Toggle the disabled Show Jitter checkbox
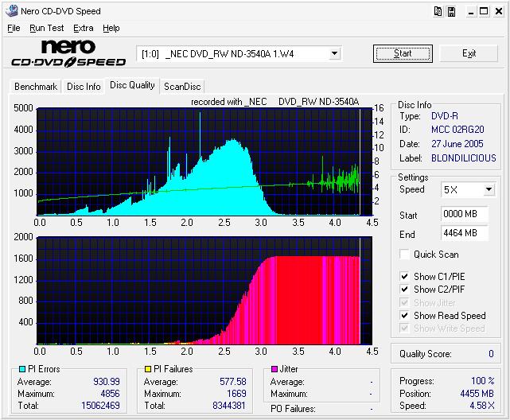The width and height of the screenshot is (510, 420). (x=404, y=302)
